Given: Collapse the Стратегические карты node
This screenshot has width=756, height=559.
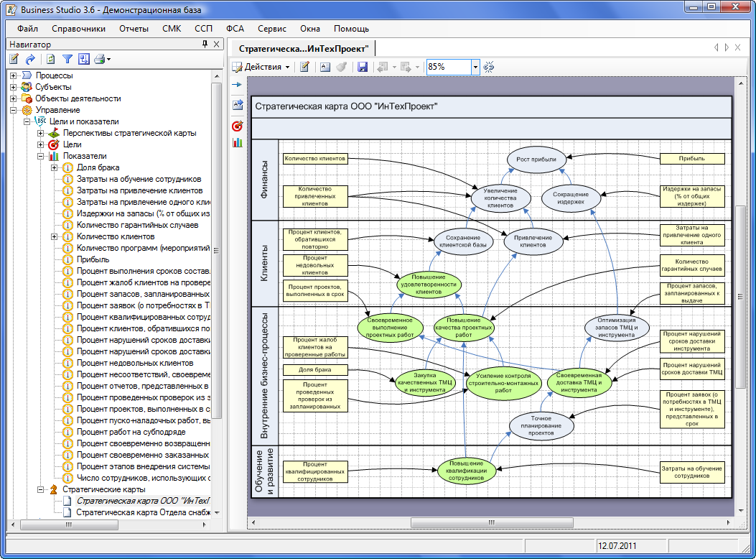Looking at the screenshot, I should tap(41, 489).
